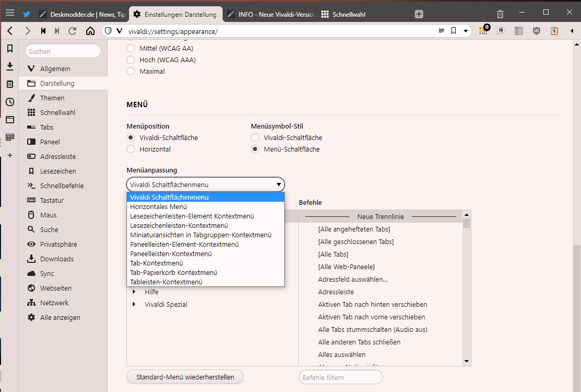Click the settings Suchen search field
This screenshot has width=581, height=392.
(x=63, y=51)
